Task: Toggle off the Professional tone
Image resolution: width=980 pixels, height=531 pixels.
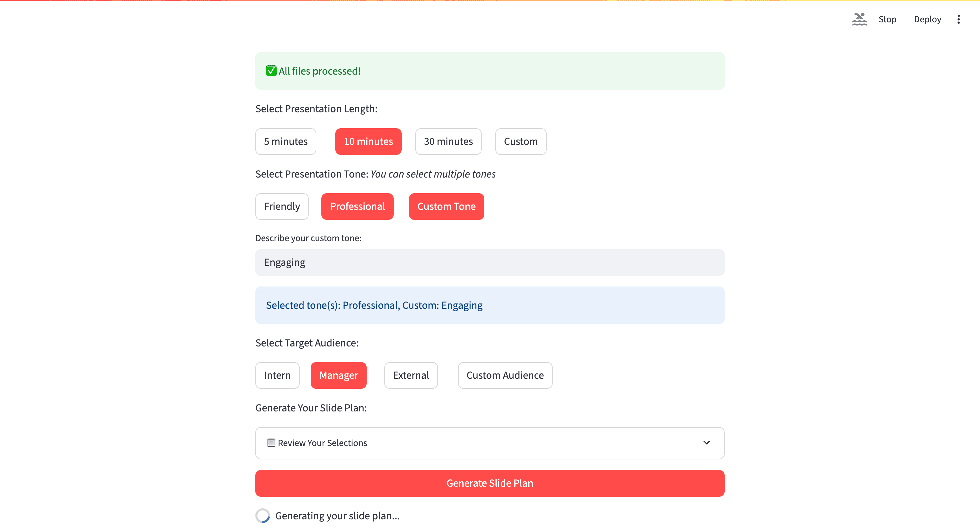Action: tap(357, 207)
